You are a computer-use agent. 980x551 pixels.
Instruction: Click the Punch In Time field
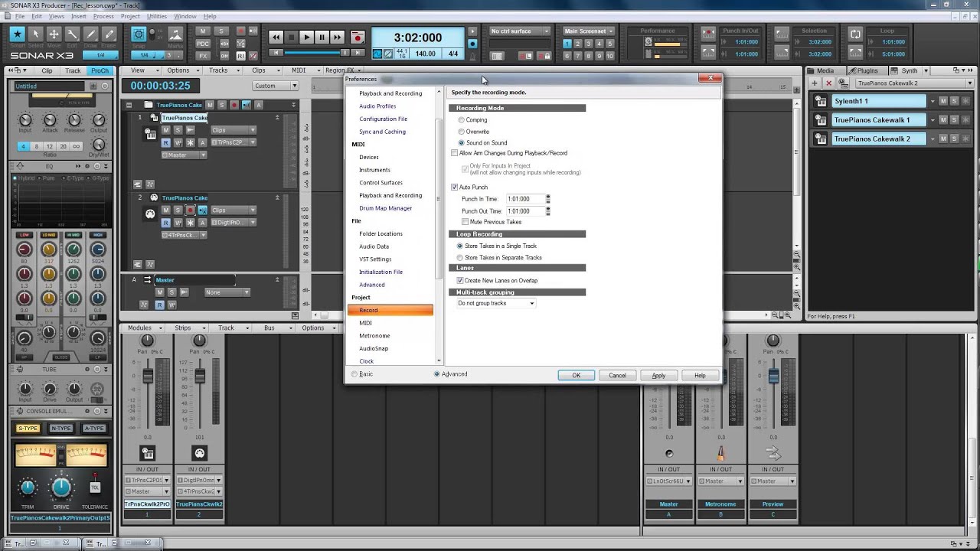pos(525,199)
